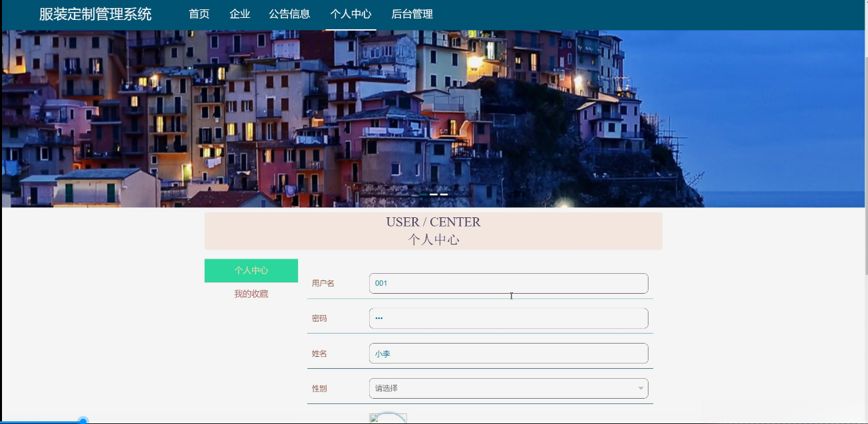Image resolution: width=868 pixels, height=424 pixels.
Task: Click the 姓名 field showing 小李
Action: pos(508,353)
